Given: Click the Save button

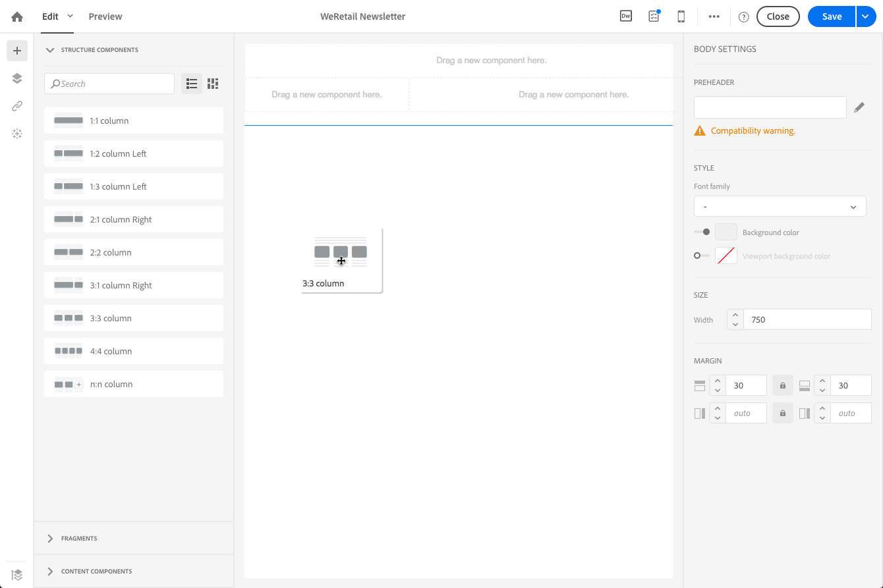Looking at the screenshot, I should pos(832,16).
